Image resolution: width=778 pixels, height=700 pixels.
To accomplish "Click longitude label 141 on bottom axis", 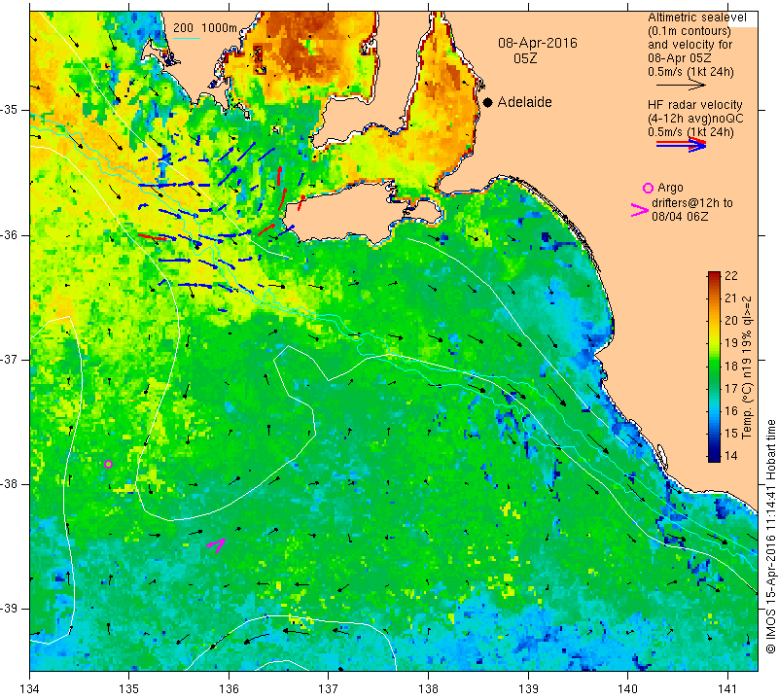I will coord(727,689).
